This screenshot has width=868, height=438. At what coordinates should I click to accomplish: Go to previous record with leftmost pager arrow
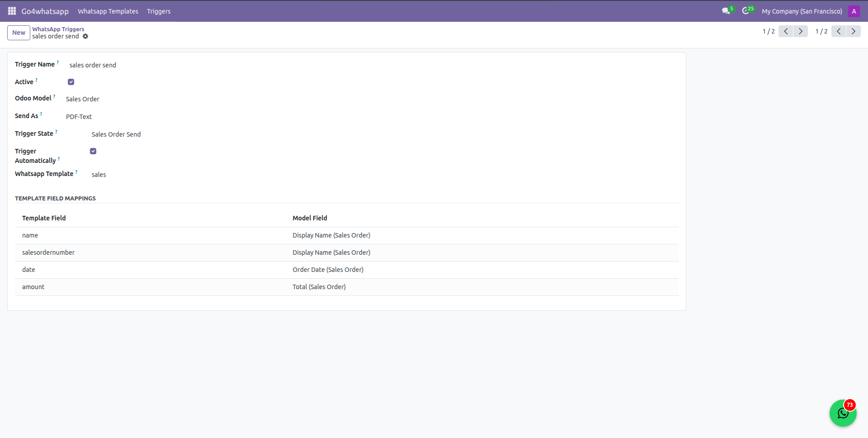[786, 31]
